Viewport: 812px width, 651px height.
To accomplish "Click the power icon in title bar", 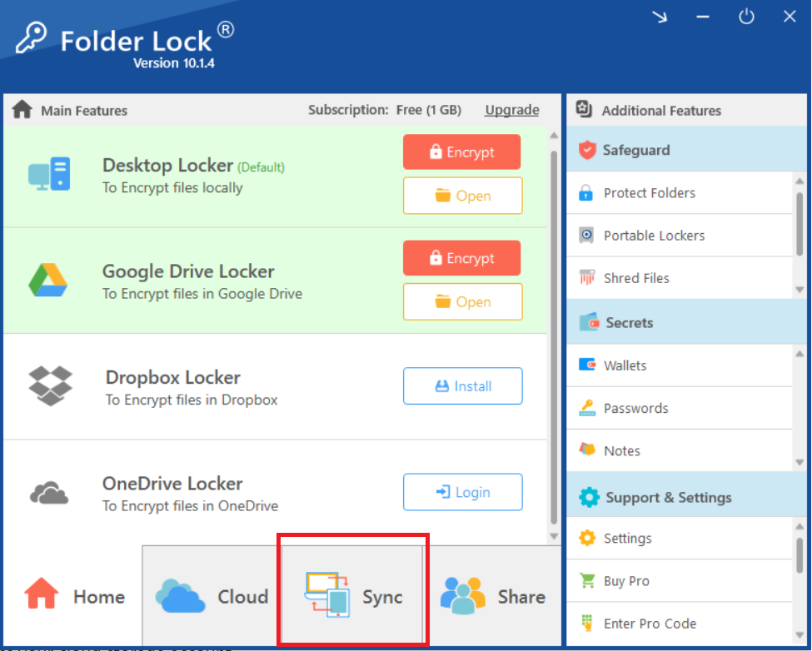I will coord(746,17).
